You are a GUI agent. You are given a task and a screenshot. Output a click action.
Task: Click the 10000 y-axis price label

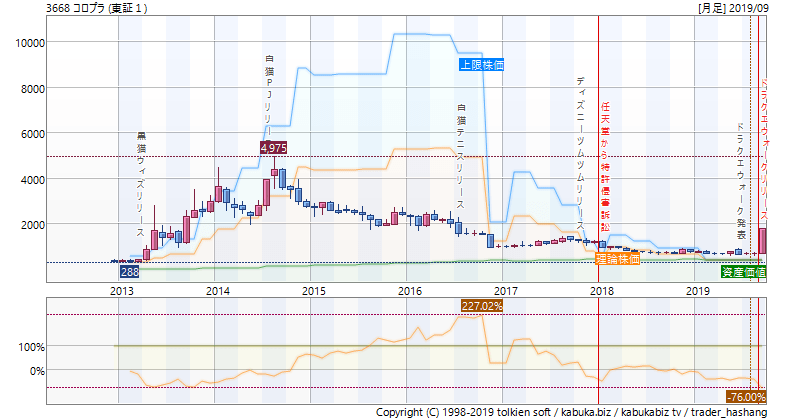click(x=30, y=43)
